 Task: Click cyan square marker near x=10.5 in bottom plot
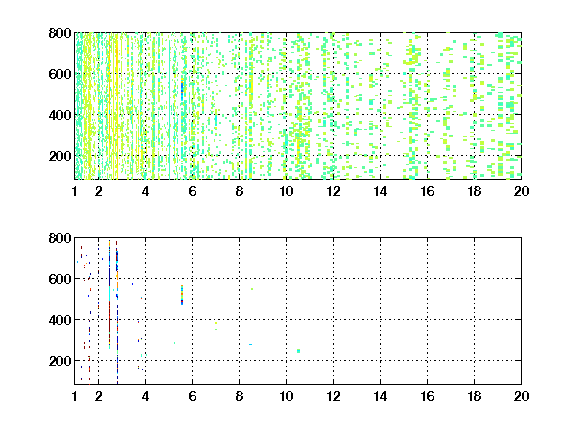[298, 351]
